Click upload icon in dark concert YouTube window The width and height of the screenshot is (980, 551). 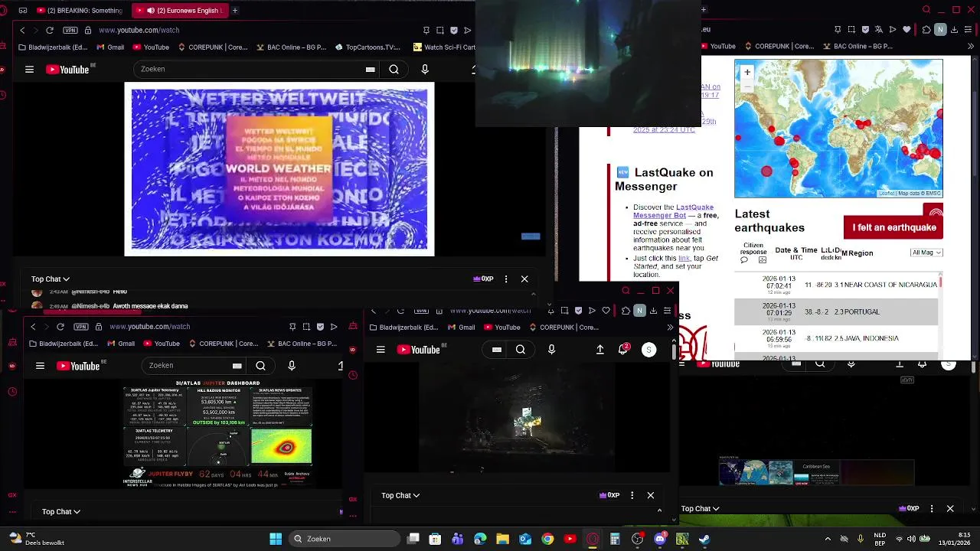(600, 350)
